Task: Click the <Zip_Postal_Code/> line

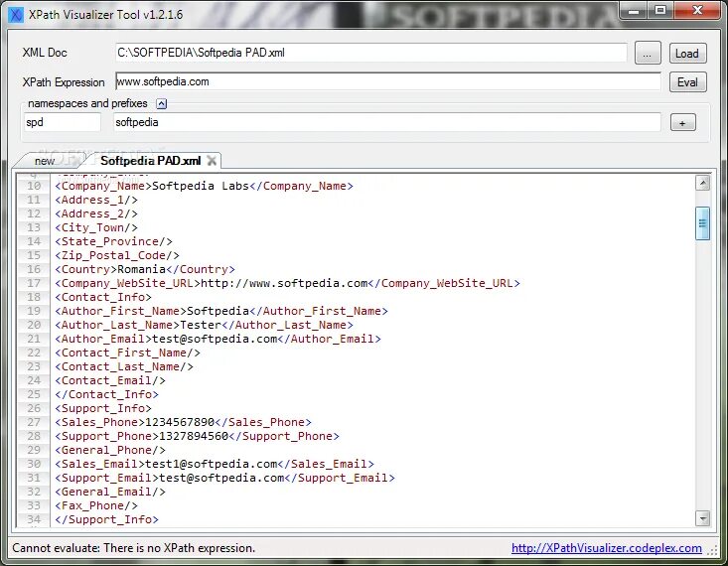Action: [x=117, y=256]
